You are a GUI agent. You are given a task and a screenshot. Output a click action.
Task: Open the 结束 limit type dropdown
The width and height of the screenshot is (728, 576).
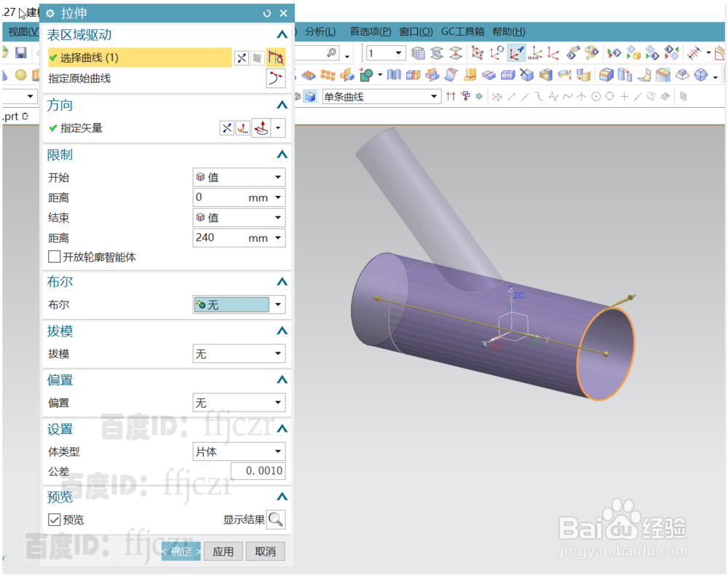point(239,218)
